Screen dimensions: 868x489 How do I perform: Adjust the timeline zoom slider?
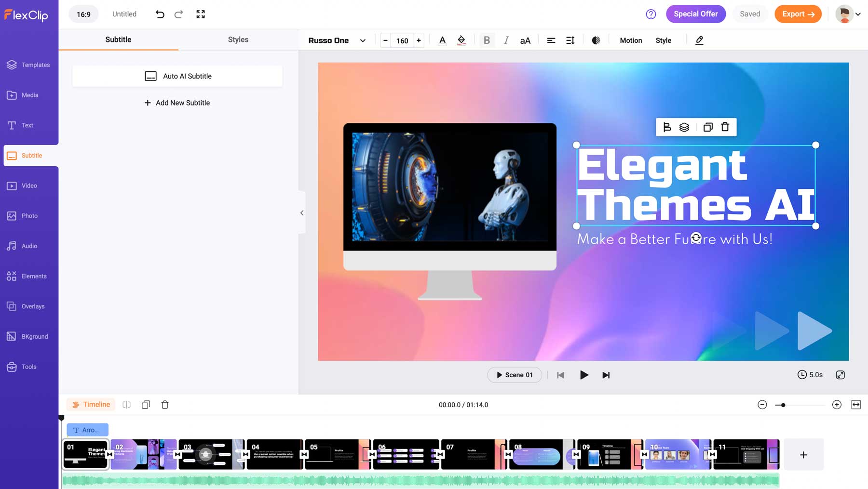[x=783, y=405]
